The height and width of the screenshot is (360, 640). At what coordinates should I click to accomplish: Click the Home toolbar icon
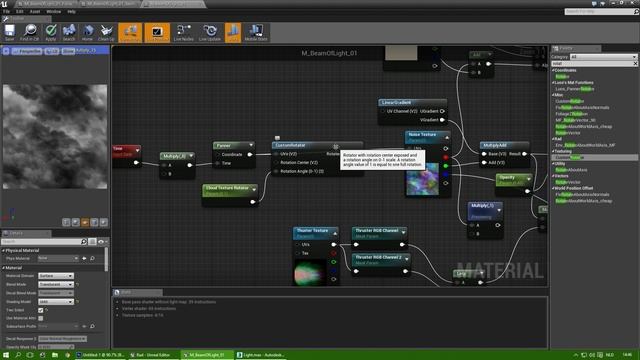(x=87, y=32)
